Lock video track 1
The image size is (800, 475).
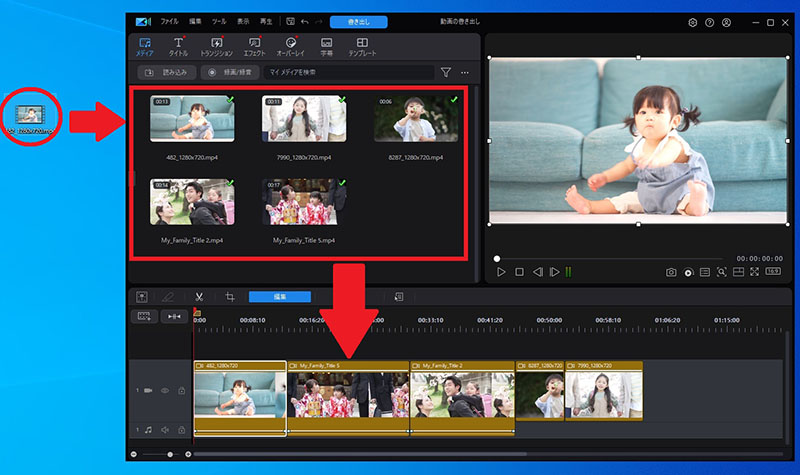[x=182, y=391]
